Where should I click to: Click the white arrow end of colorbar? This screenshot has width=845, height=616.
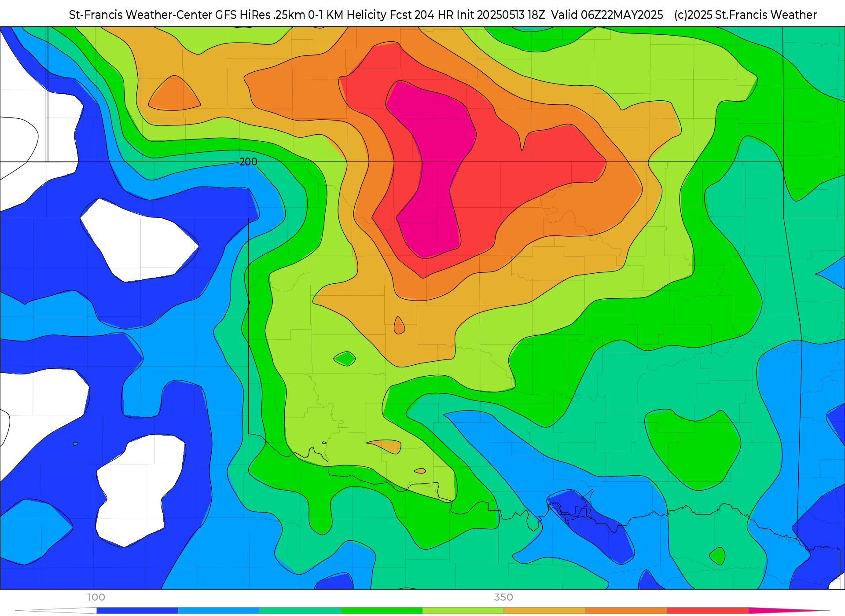56,611
